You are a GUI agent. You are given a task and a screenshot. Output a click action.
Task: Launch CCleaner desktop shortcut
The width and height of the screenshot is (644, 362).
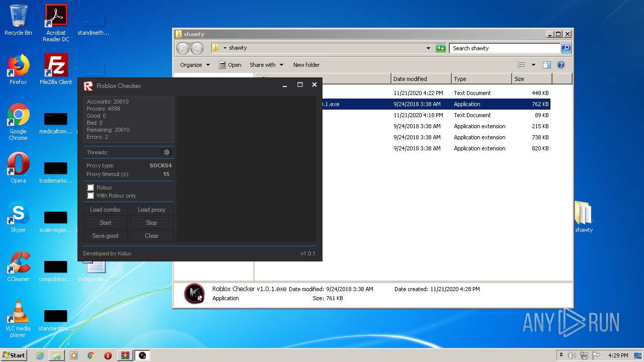(x=18, y=266)
